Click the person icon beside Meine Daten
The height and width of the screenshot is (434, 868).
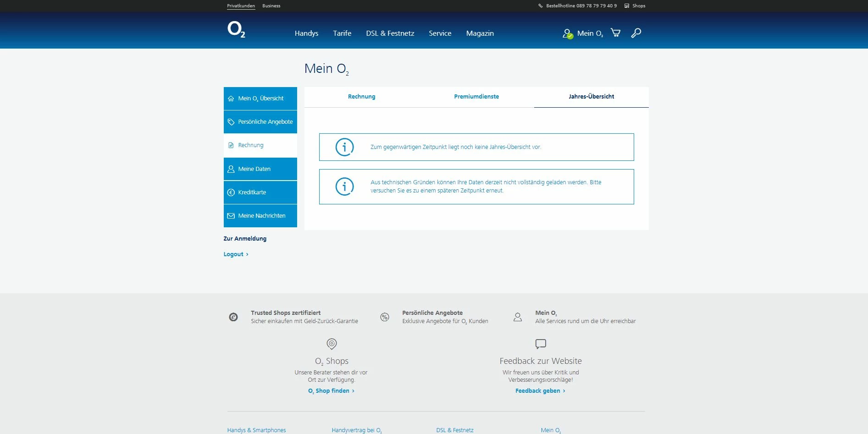(x=231, y=169)
